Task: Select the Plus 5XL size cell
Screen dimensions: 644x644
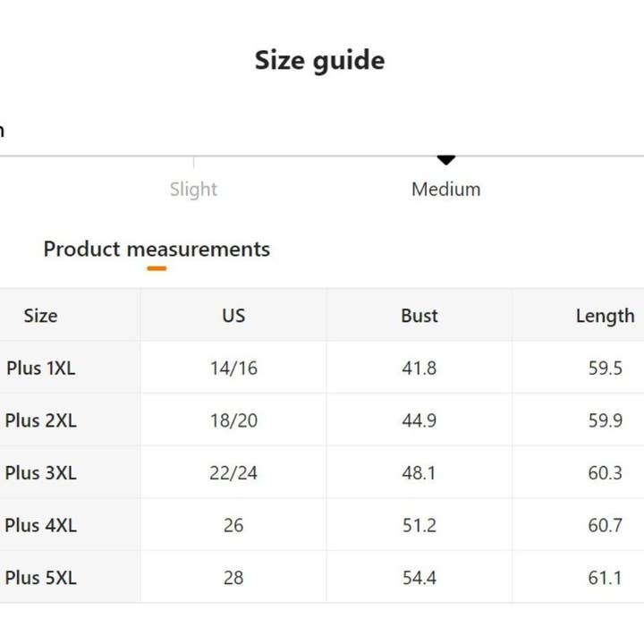Action: 40,578
